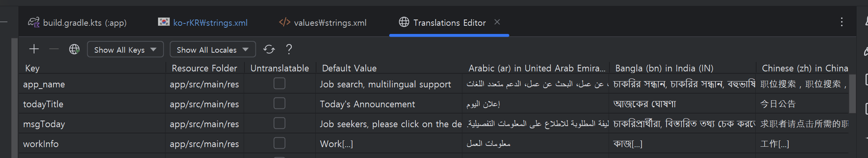Select the Today's Announcement default value cell

tap(389, 104)
